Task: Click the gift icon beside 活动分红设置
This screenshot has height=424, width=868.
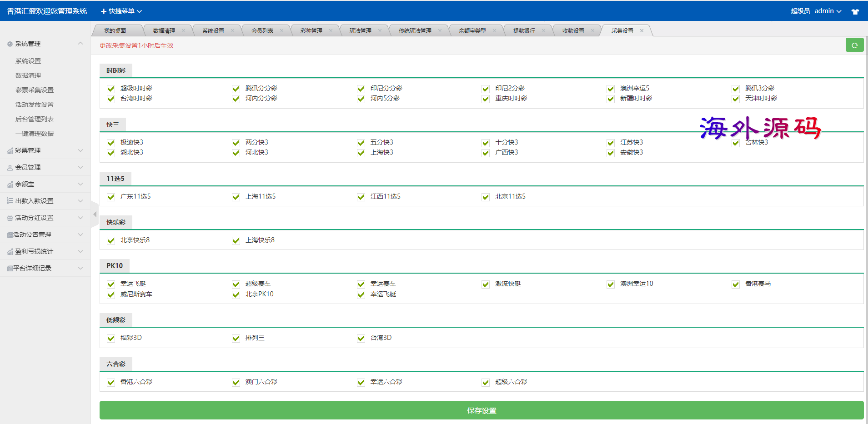Action: coord(10,218)
